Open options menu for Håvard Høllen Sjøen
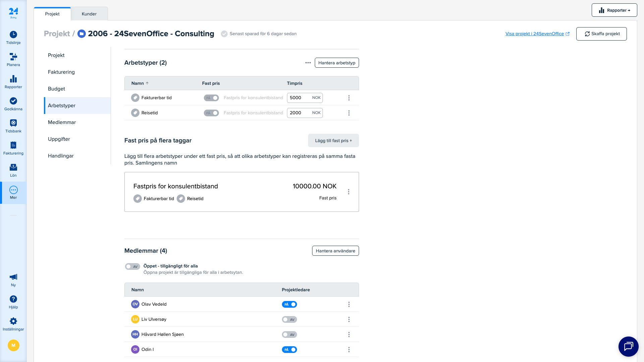The image size is (644, 362). (x=349, y=335)
